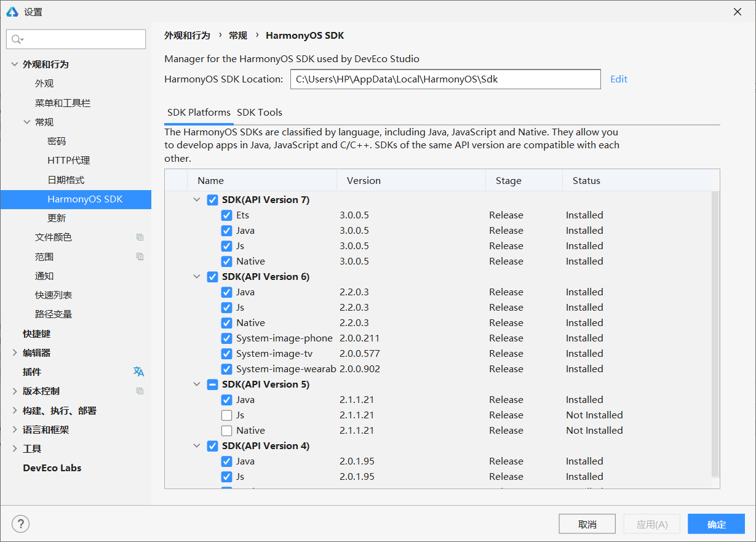Click the search magnifier icon in settings search
Image resolution: width=756 pixels, height=542 pixels.
pos(17,39)
